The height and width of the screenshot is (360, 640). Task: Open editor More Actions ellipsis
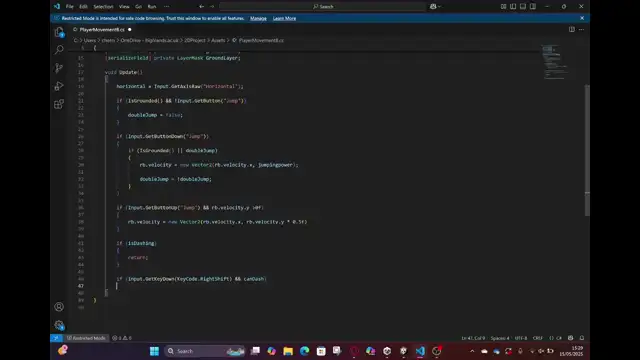[581, 29]
